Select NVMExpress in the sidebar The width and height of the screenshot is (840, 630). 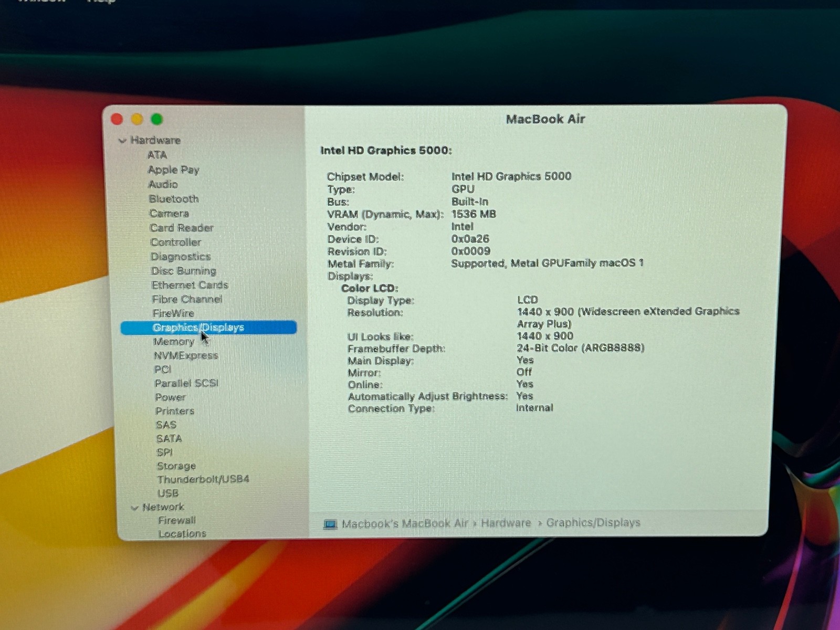tap(186, 355)
